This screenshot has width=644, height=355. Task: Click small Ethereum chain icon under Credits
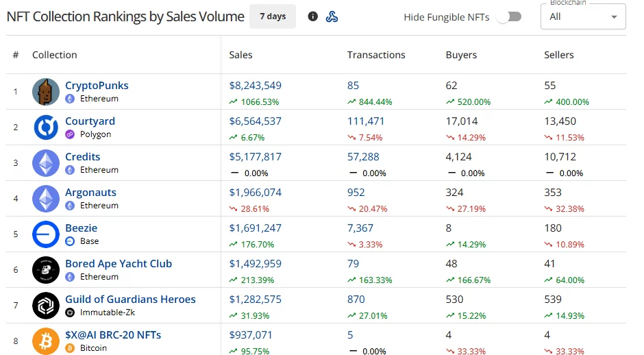pyautogui.click(x=71, y=170)
